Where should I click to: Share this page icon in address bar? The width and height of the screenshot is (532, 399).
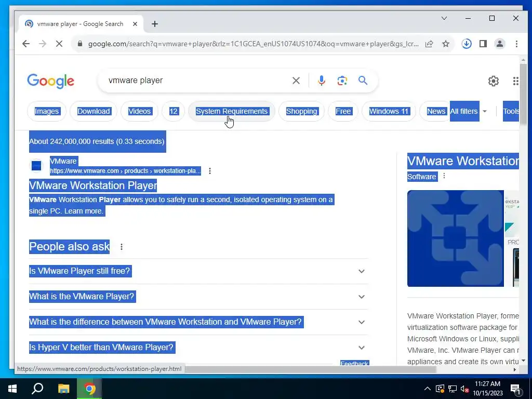tap(429, 44)
